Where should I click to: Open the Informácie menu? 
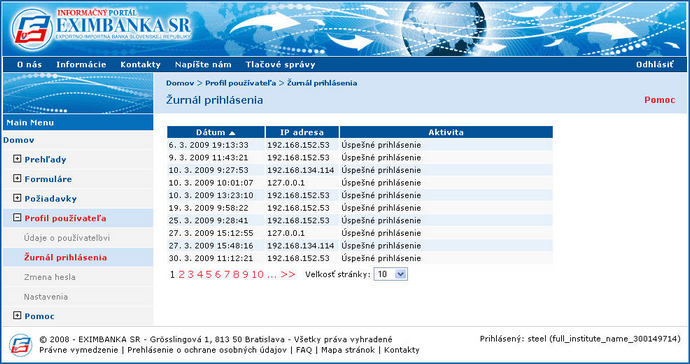(x=81, y=65)
